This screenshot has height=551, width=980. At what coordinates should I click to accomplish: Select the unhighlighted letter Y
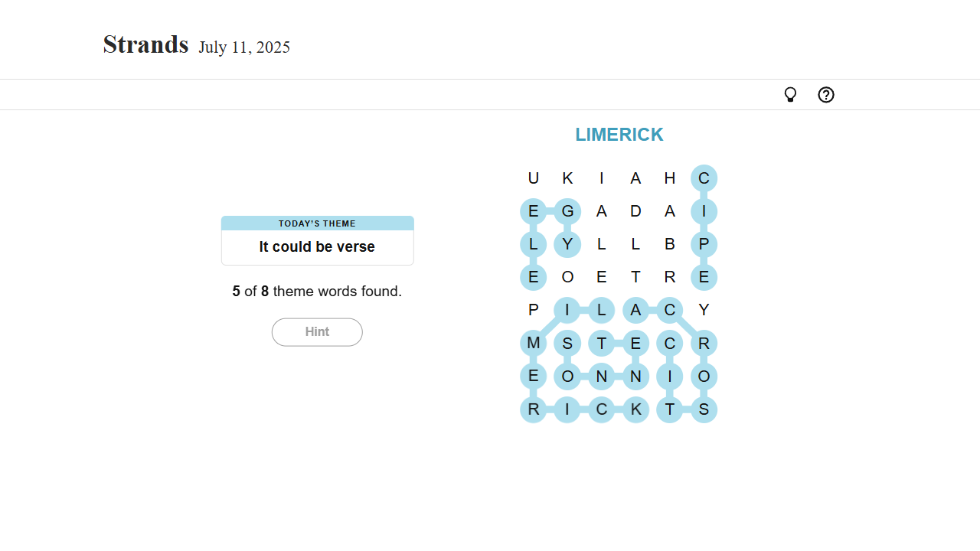[x=704, y=310]
